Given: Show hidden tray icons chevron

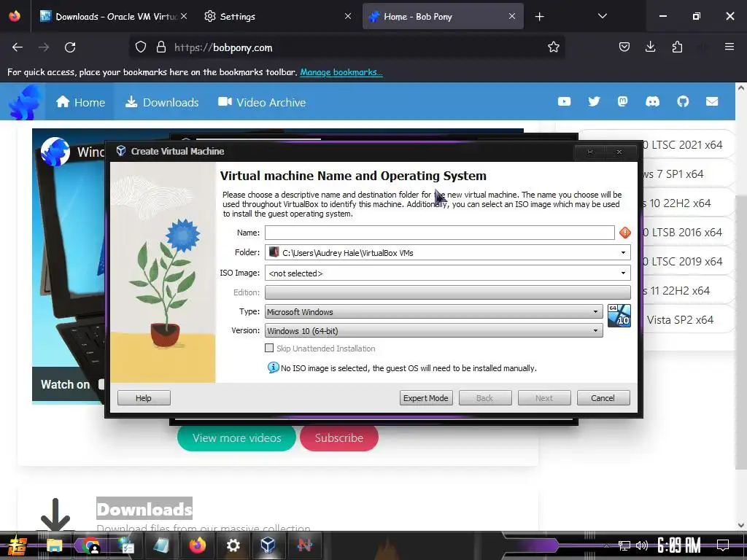Looking at the screenshot, I should 606,545.
